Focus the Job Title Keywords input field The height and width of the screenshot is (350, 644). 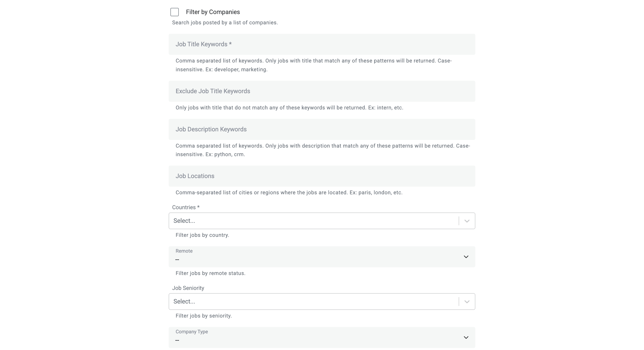322,44
